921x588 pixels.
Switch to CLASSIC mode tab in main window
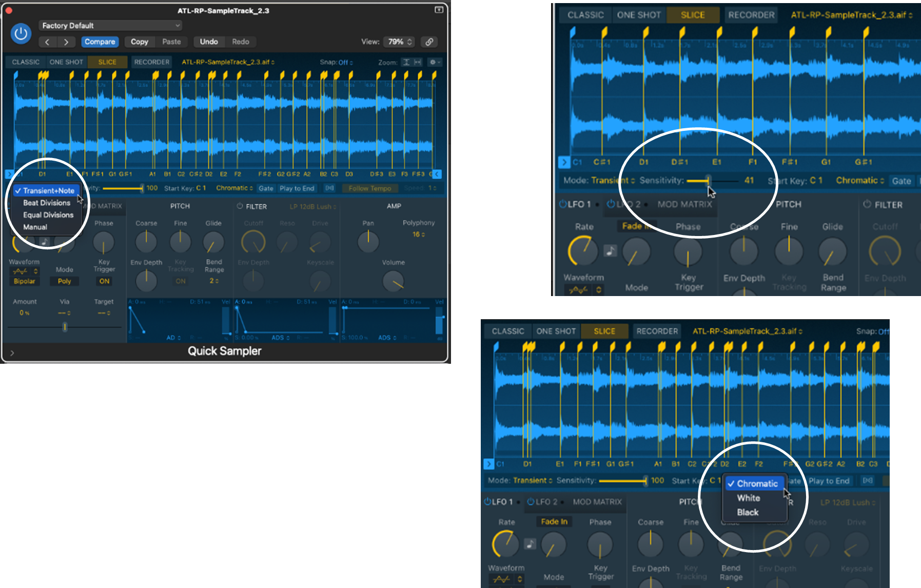click(x=26, y=62)
